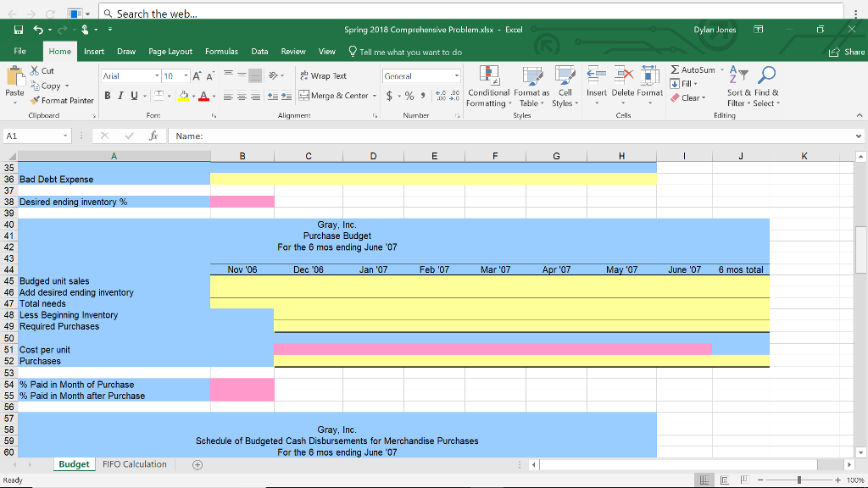
Task: Expand the formula bar
Action: [858, 136]
